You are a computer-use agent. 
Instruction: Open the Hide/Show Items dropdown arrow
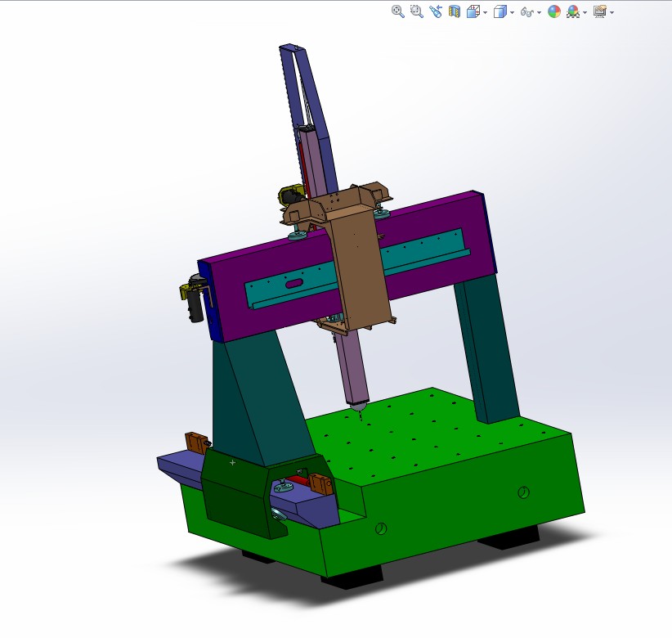(x=539, y=13)
